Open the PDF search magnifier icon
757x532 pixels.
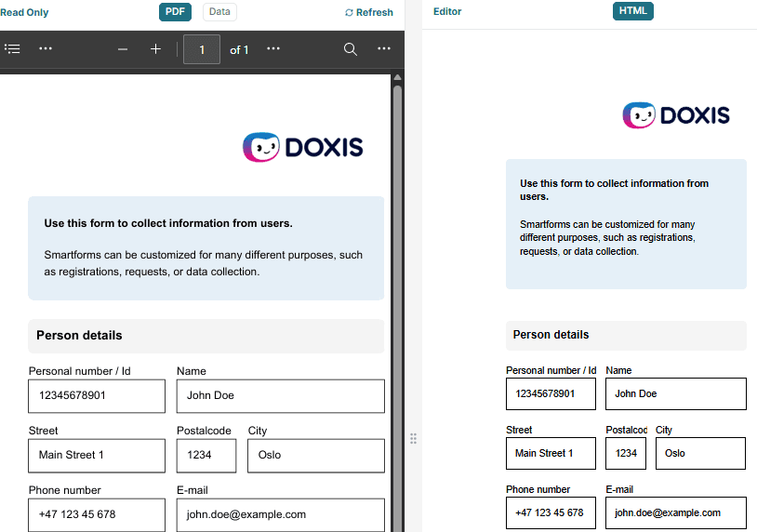(x=351, y=48)
